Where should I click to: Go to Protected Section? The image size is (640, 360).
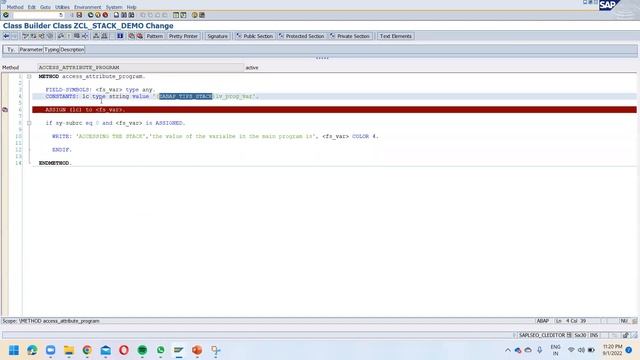click(x=301, y=36)
